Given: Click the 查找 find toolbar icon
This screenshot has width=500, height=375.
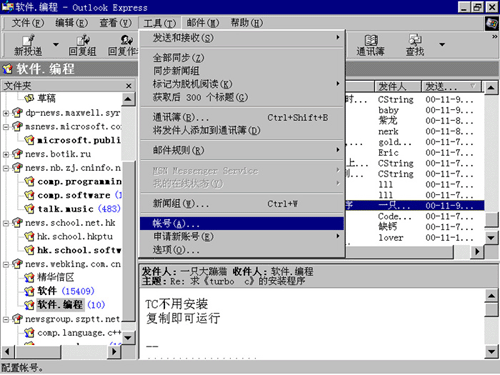Looking at the screenshot, I should pyautogui.click(x=415, y=41).
